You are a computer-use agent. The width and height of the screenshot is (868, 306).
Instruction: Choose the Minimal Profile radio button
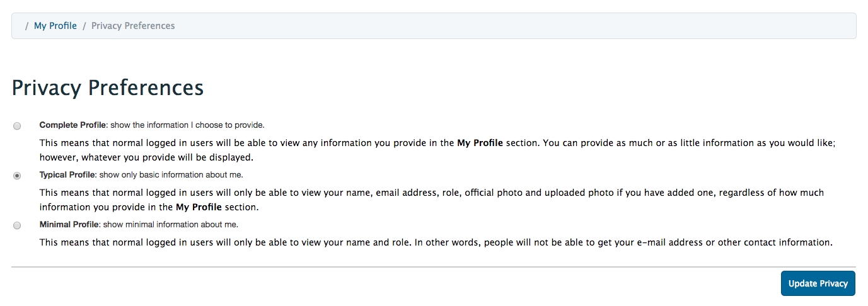17,225
